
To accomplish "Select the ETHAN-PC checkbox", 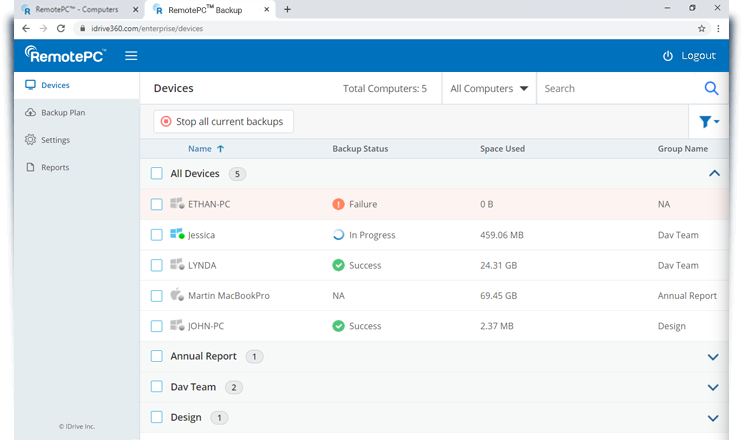I will tap(157, 205).
